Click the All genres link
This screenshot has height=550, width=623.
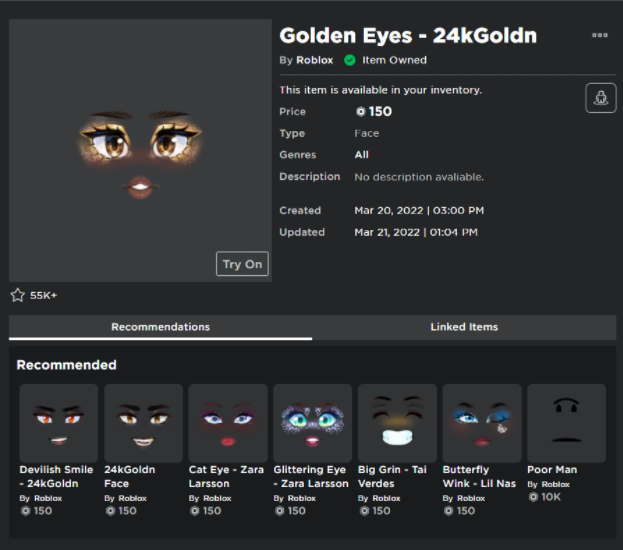coord(361,155)
